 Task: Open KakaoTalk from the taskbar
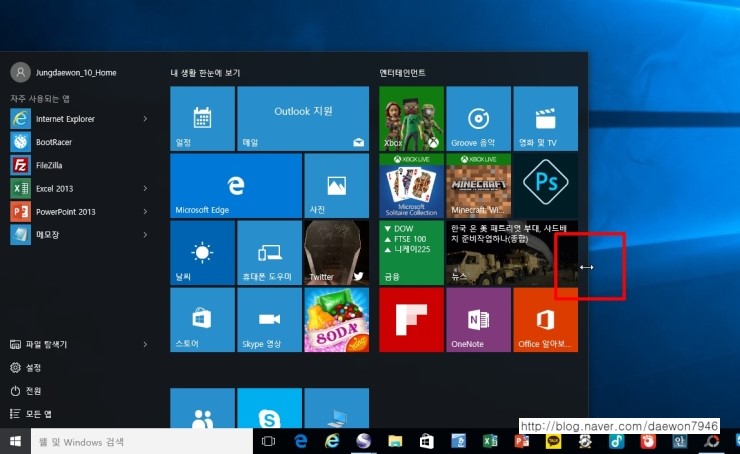pyautogui.click(x=553, y=441)
